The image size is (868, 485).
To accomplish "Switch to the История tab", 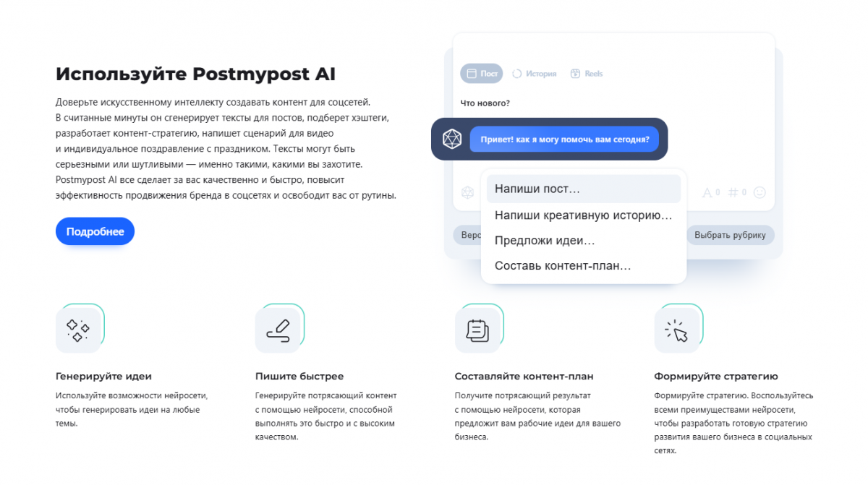I will 535,74.
